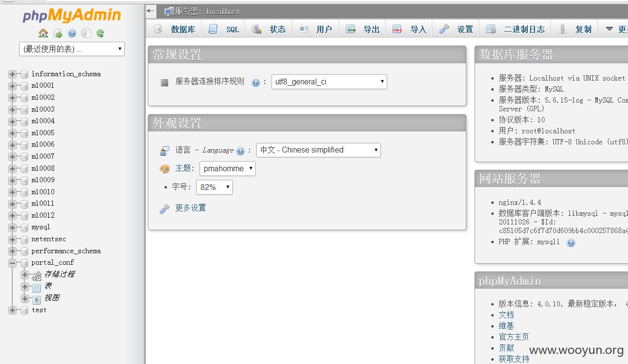Open the 二进制日志 tab
Image resolution: width=628 pixels, height=364 pixels.
[515, 29]
